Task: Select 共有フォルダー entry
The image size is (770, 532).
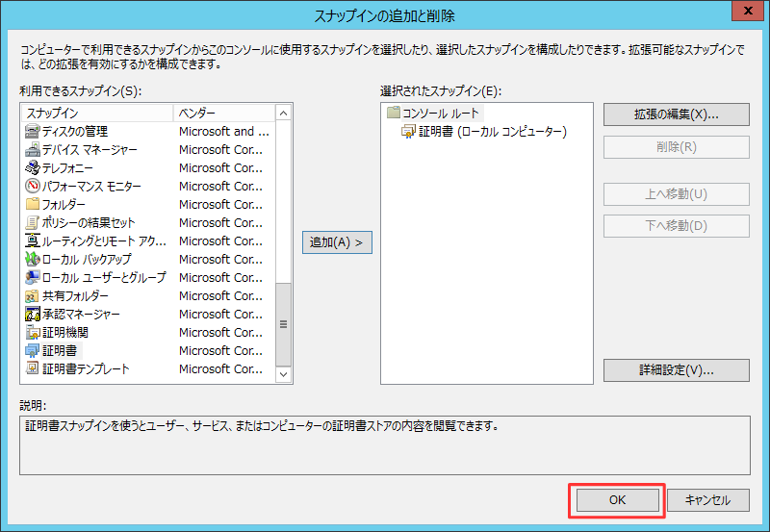Action: 75,295
